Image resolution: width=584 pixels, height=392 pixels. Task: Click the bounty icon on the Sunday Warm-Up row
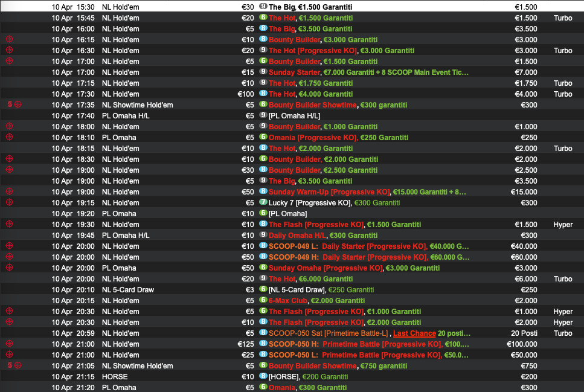(x=9, y=191)
